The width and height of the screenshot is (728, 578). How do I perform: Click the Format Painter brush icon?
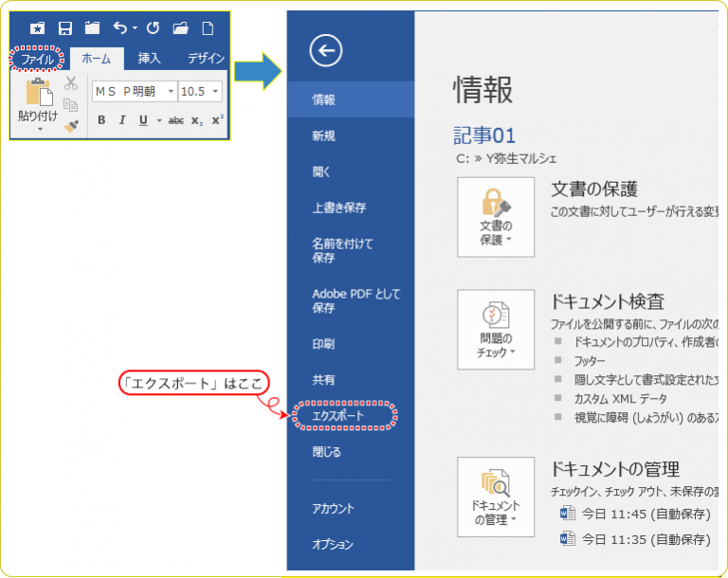pyautogui.click(x=71, y=126)
